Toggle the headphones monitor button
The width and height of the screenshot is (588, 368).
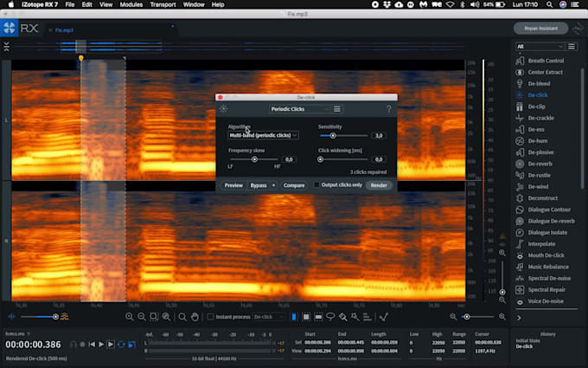(73, 345)
